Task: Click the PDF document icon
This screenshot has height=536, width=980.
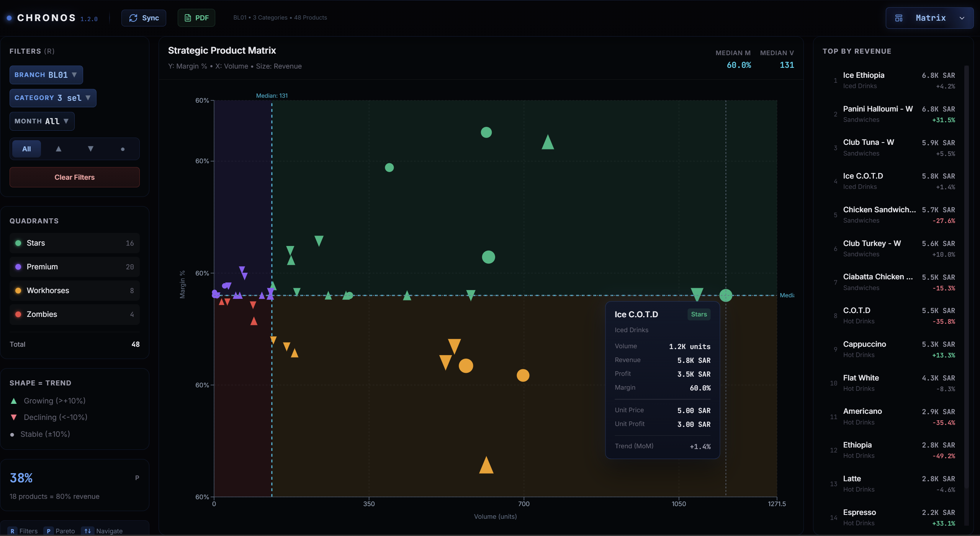Action: (x=188, y=18)
